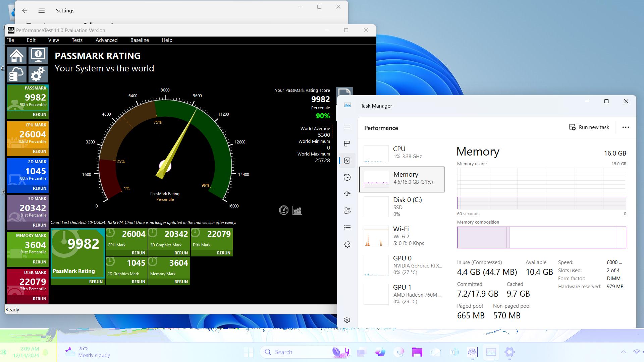
Task: Open Details page in Task Manager sidebar
Action: coord(347,227)
